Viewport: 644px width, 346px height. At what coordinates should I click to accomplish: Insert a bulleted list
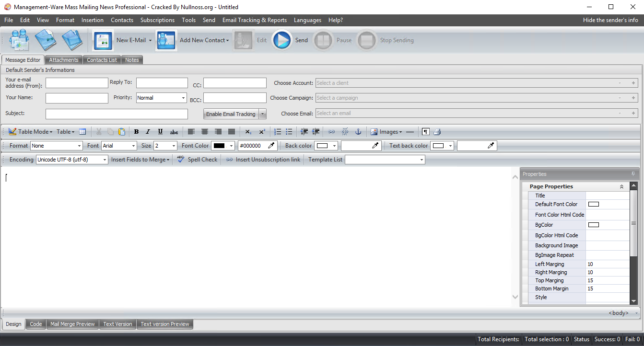(x=289, y=132)
